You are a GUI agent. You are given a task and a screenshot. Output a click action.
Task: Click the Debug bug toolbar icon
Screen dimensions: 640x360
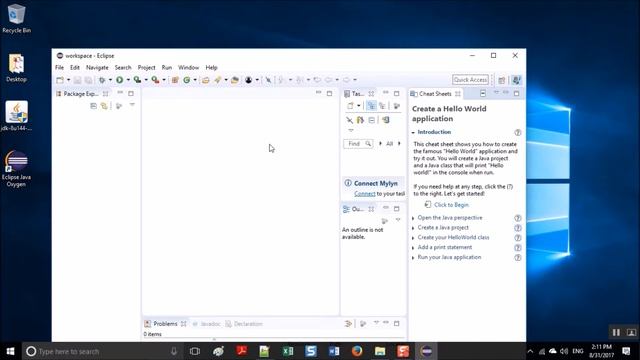[x=102, y=80]
